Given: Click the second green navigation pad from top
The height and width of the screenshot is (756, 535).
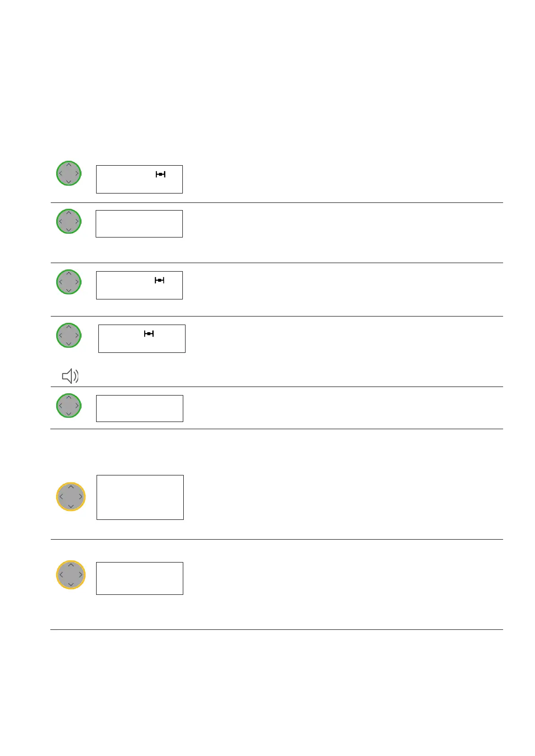Looking at the screenshot, I should (69, 221).
